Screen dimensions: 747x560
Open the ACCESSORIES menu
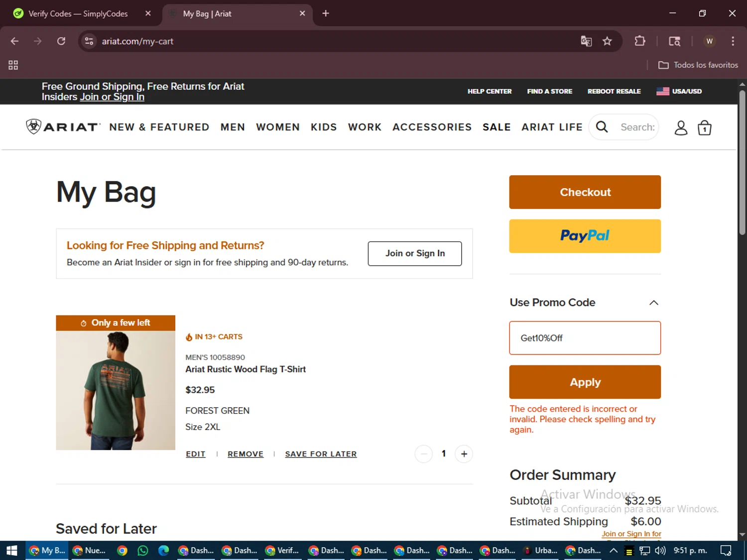tap(432, 127)
